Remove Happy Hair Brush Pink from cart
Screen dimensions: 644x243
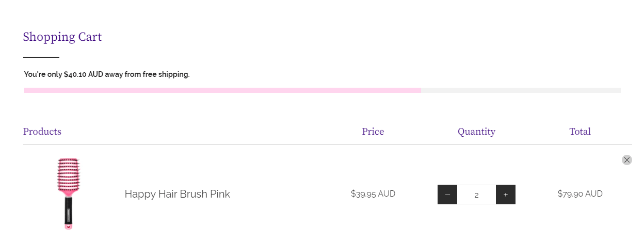pos(626,160)
